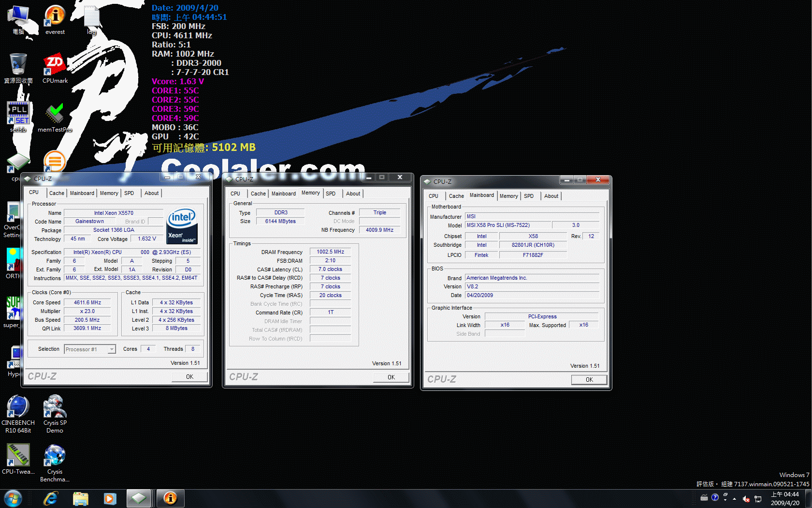Select CPU tab in middle CPU-Z window

tap(235, 194)
